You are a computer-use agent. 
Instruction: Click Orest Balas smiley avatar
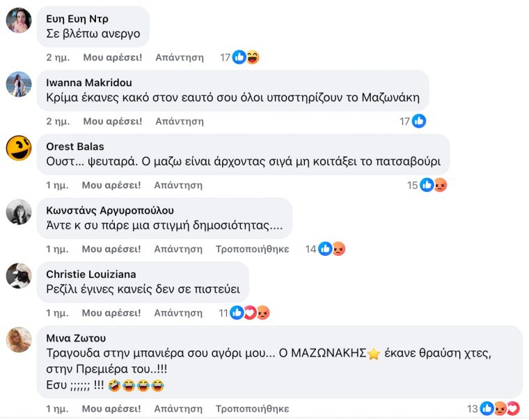(x=19, y=148)
